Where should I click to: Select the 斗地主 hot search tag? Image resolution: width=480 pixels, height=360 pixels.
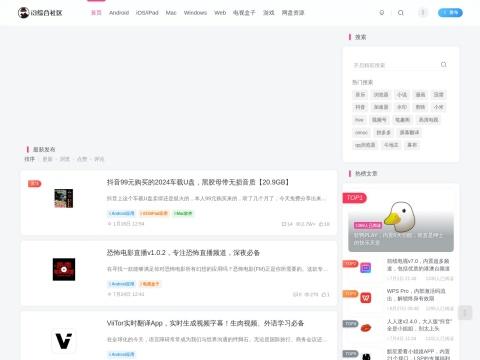[x=391, y=145]
